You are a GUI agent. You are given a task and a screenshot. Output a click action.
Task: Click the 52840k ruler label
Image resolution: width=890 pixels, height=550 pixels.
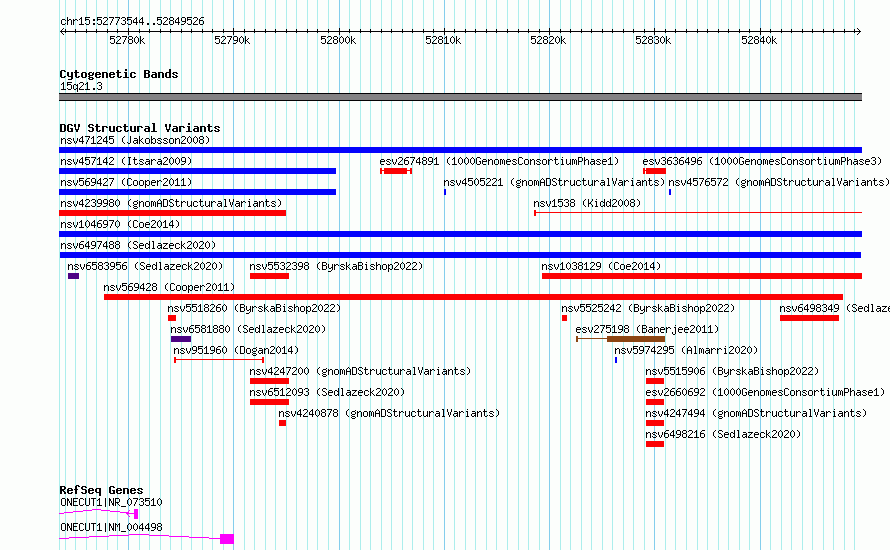click(x=759, y=40)
